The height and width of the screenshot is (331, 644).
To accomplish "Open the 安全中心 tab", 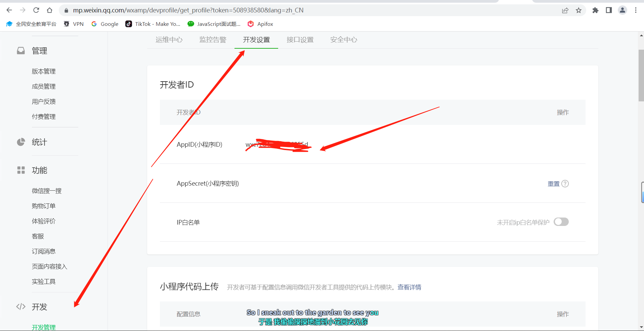I will [x=344, y=40].
